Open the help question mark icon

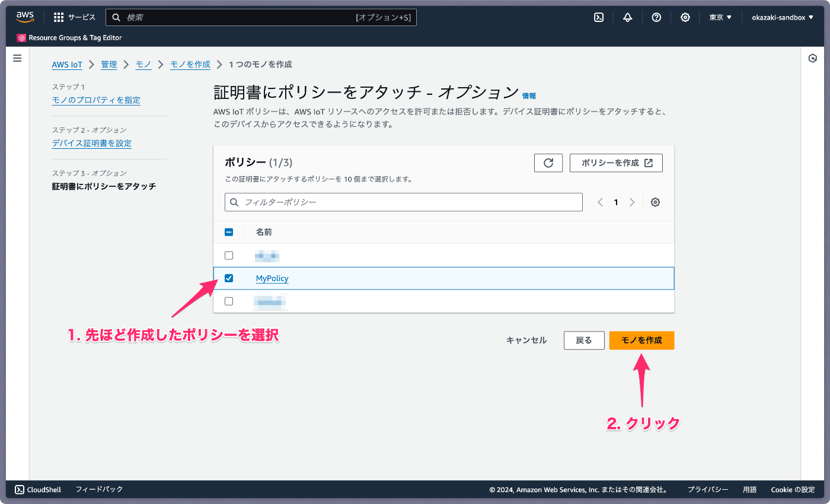(x=656, y=17)
